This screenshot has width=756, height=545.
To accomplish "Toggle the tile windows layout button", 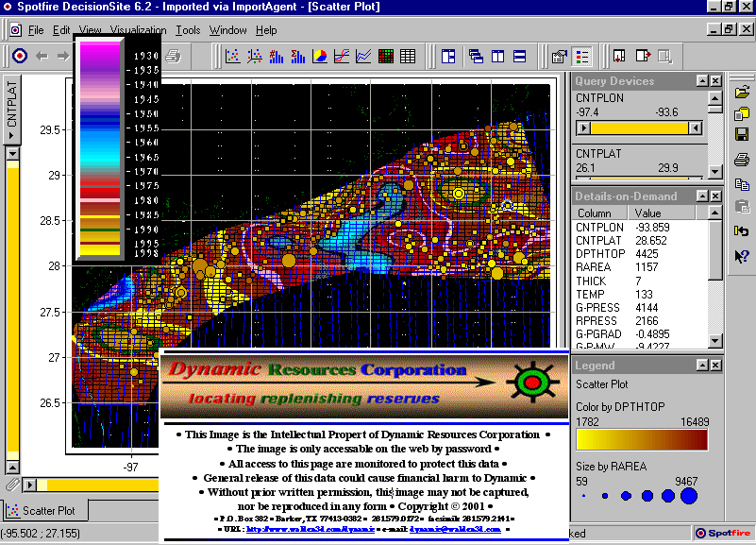I will pos(448,57).
